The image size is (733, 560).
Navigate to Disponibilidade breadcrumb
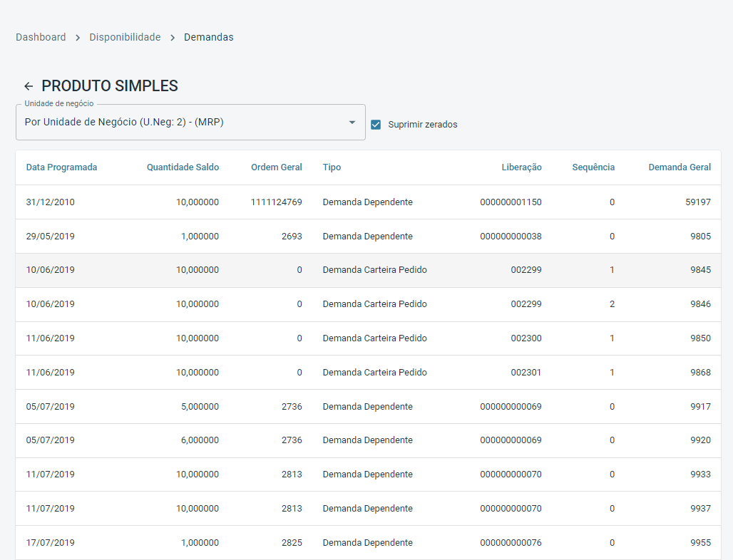(125, 37)
